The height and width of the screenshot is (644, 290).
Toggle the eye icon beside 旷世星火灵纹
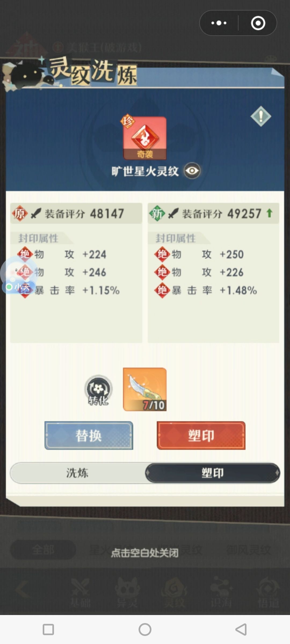[x=192, y=171]
